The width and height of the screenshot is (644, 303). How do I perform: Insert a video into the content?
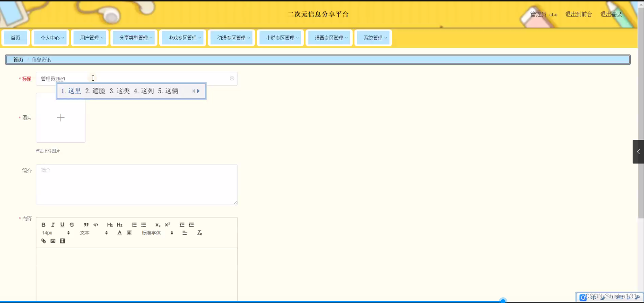pos(62,241)
